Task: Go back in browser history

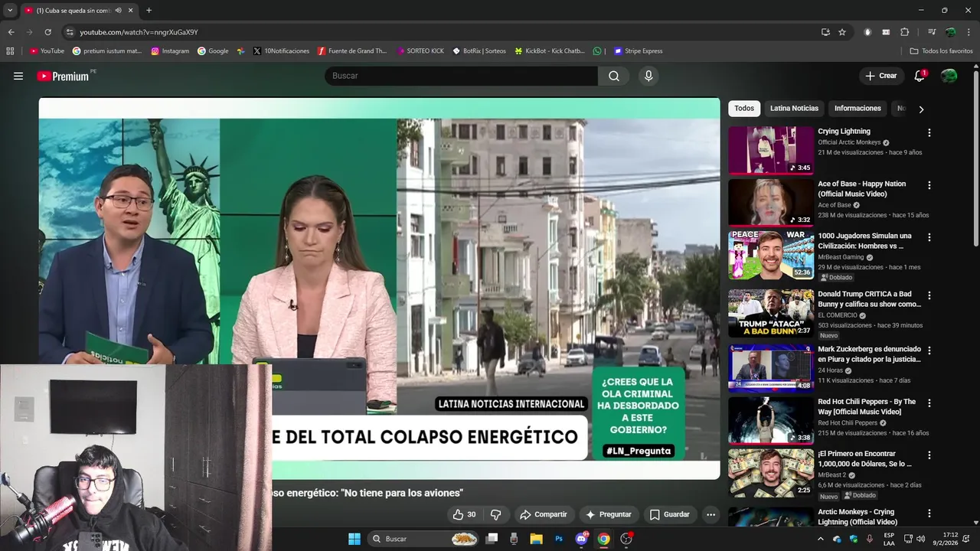Action: pyautogui.click(x=11, y=32)
